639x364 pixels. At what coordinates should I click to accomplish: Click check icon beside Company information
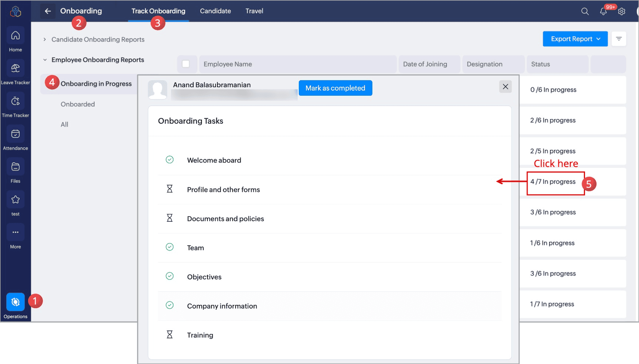coord(170,305)
